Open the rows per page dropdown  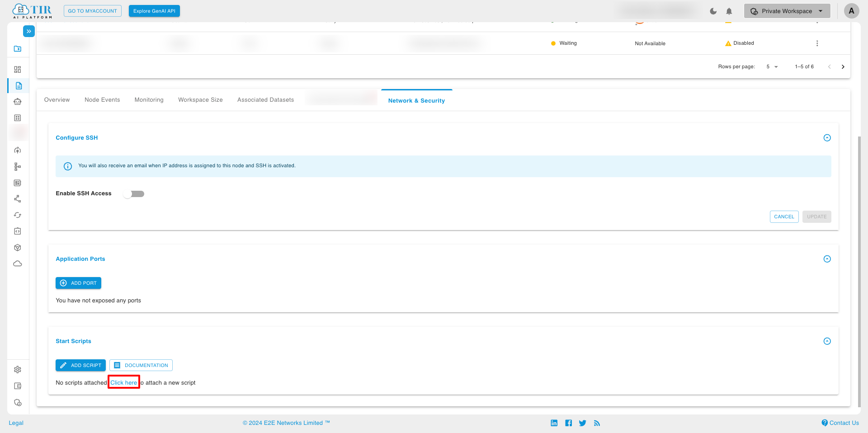tap(772, 67)
